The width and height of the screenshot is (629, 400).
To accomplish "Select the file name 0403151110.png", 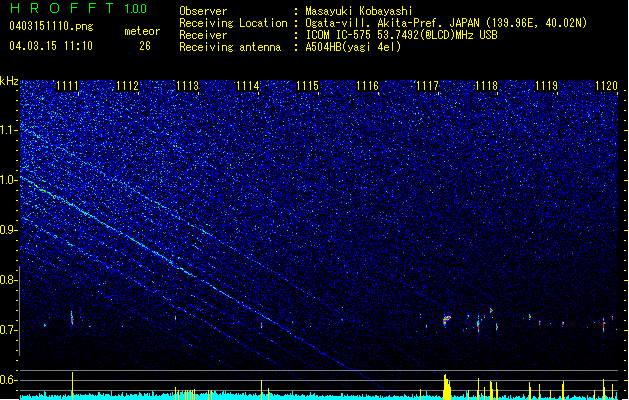I will (x=51, y=26).
